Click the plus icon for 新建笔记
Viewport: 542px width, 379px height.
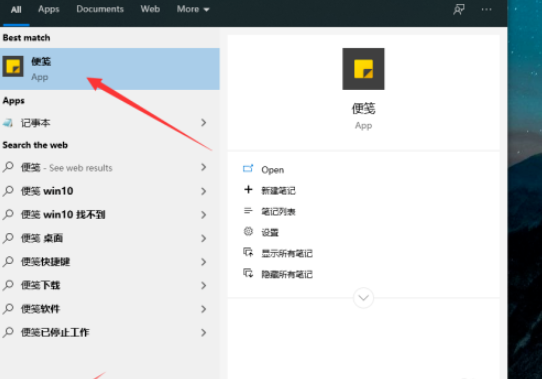coord(248,190)
